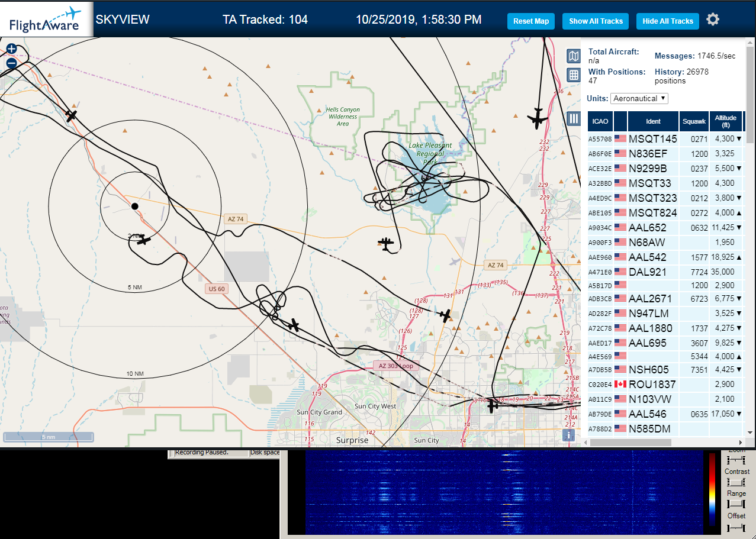Open the Units dropdown
The width and height of the screenshot is (756, 539).
[639, 98]
